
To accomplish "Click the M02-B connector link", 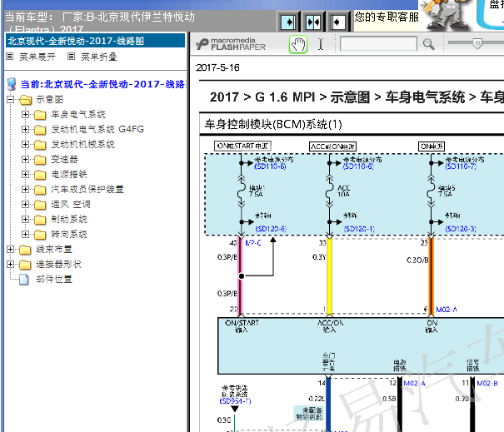I will [x=487, y=383].
